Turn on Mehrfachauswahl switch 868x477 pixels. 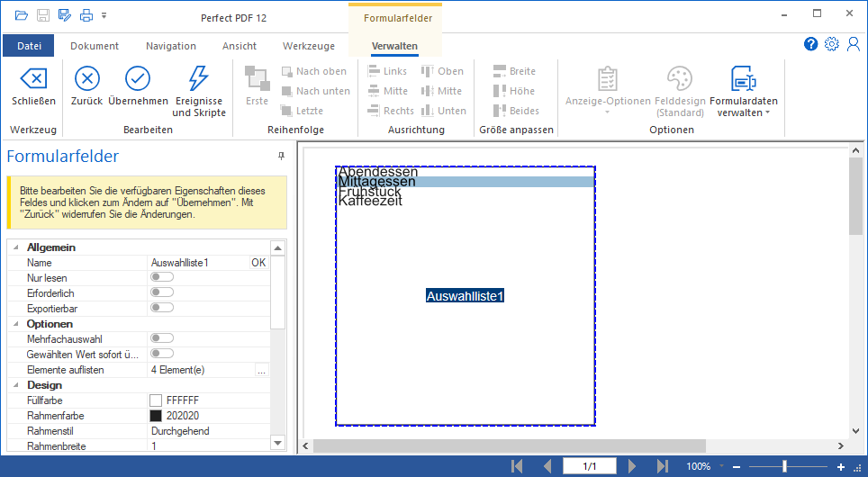[162, 338]
